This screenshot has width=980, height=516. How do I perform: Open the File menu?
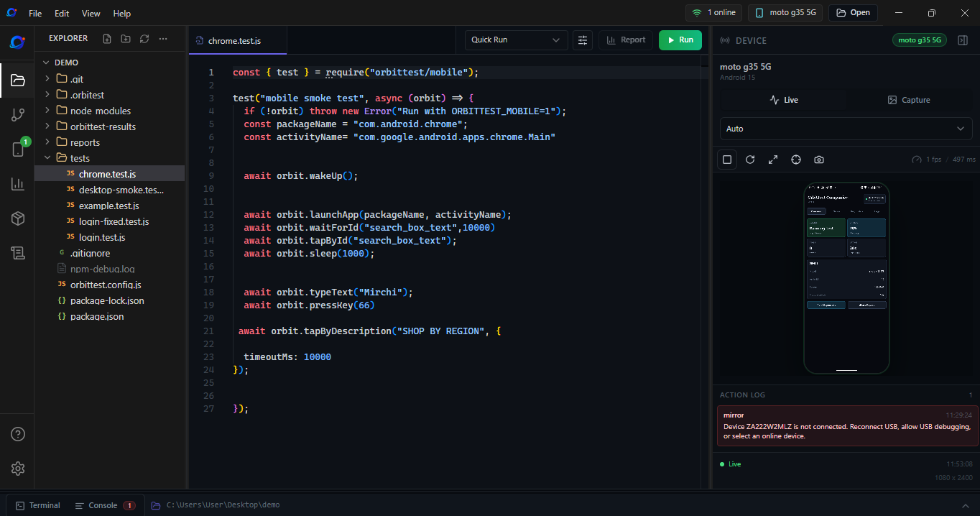pyautogui.click(x=35, y=14)
